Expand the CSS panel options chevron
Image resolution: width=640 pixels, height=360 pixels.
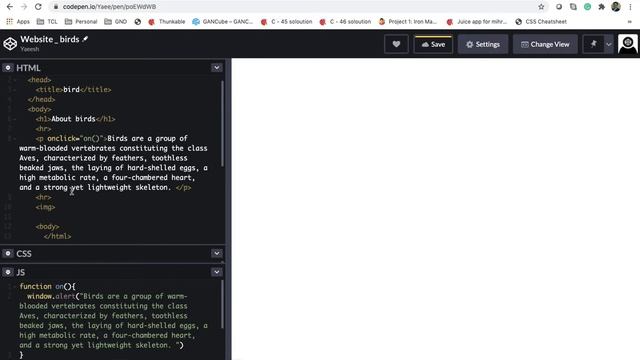pos(217,253)
